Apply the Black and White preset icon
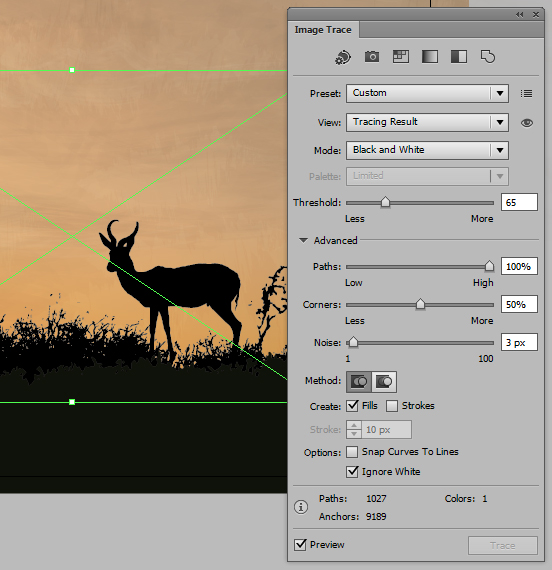 [x=459, y=57]
